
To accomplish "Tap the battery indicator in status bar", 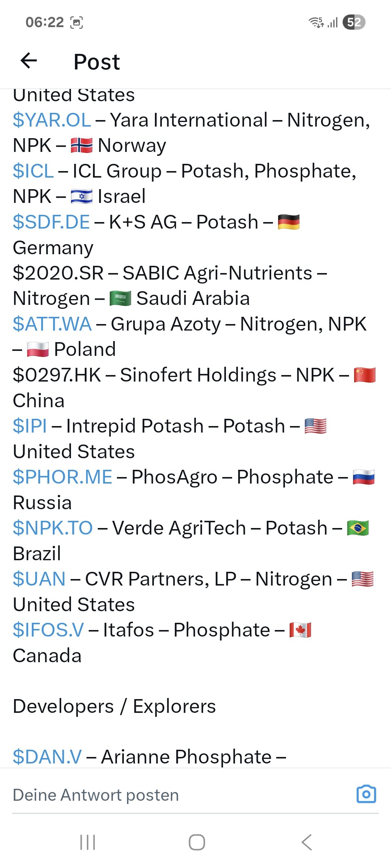I will click(354, 22).
